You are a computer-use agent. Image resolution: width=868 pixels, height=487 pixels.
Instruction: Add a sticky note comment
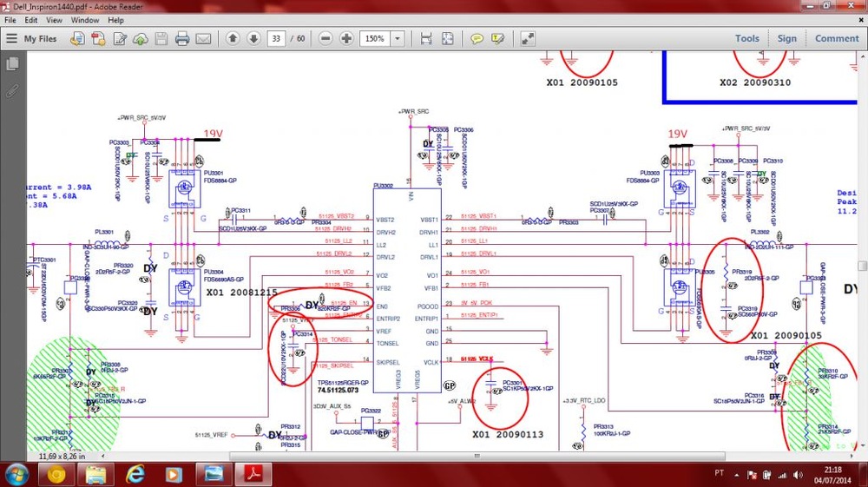477,39
